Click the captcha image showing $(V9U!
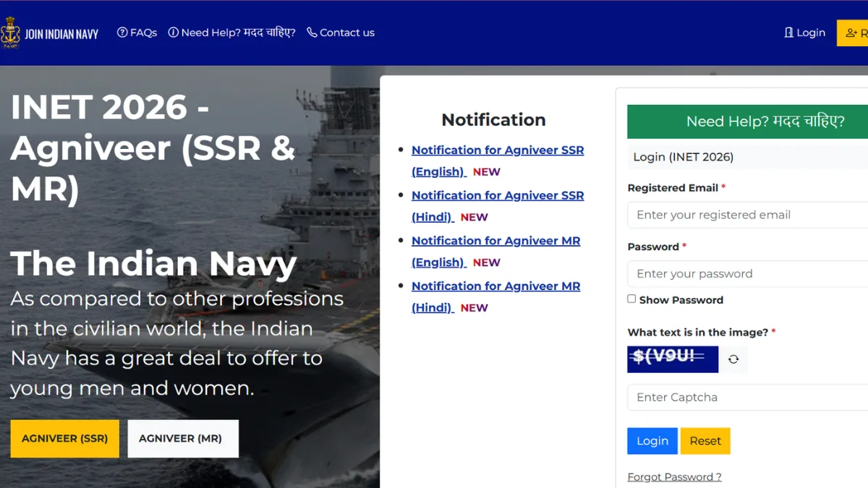 coord(673,359)
